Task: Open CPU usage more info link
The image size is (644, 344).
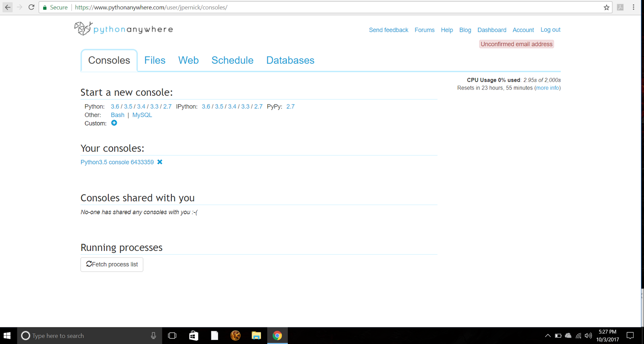Action: point(547,88)
